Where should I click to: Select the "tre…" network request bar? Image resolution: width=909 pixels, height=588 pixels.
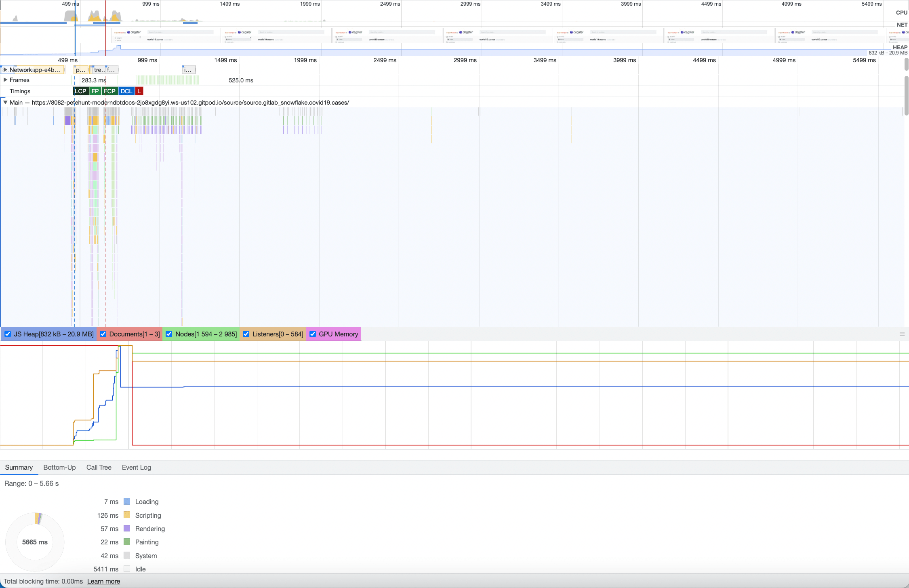click(98, 70)
